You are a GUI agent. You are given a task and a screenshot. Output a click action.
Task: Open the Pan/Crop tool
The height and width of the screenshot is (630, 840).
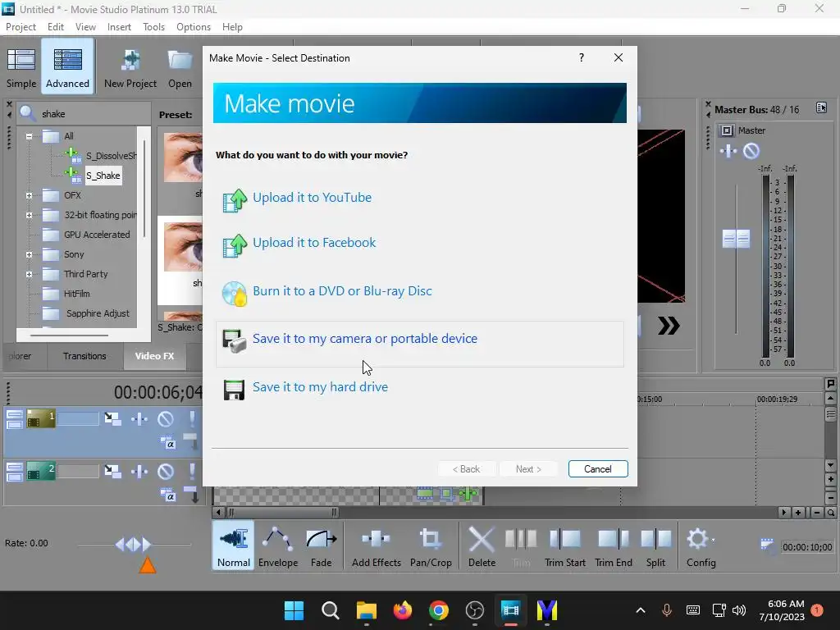coord(431,546)
